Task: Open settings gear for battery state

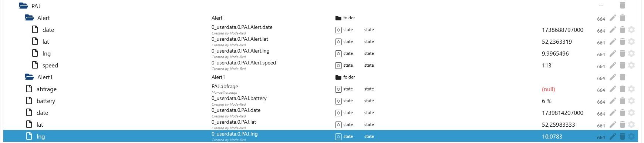Action: [631, 101]
